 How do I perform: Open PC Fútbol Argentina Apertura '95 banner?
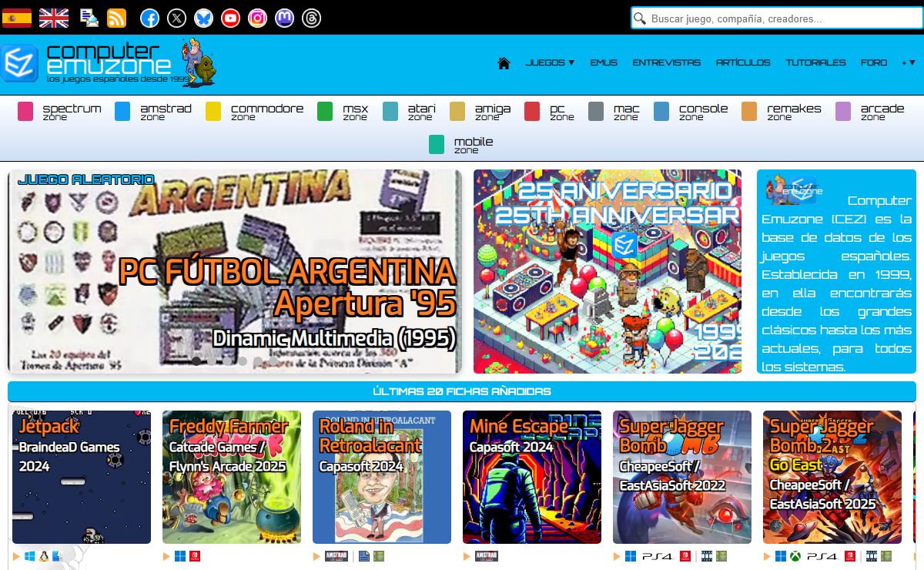click(235, 271)
